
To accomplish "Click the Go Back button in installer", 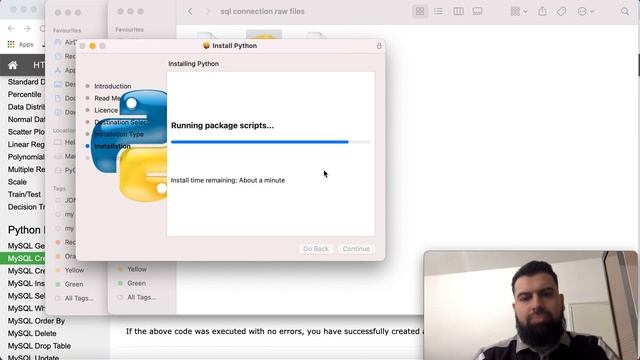I will click(316, 249).
